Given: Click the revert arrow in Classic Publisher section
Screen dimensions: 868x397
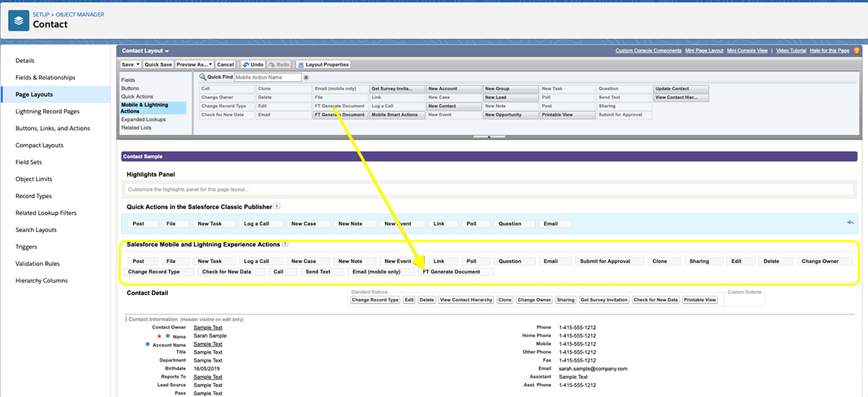Looking at the screenshot, I should [850, 222].
